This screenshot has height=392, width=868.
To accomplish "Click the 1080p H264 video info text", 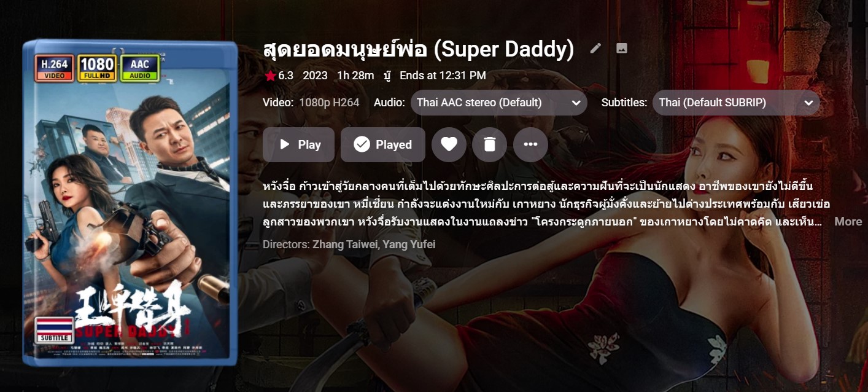I will (329, 103).
